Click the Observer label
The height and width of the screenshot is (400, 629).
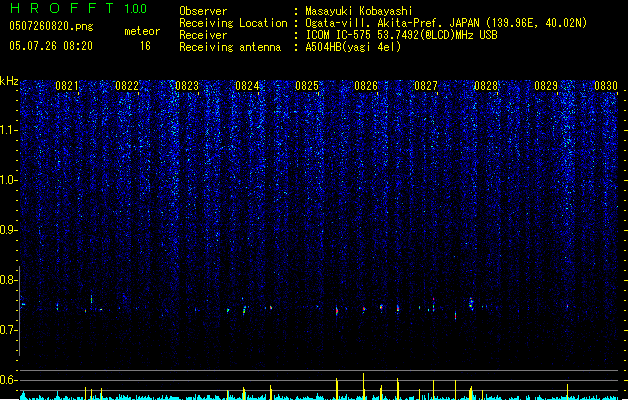203,11
